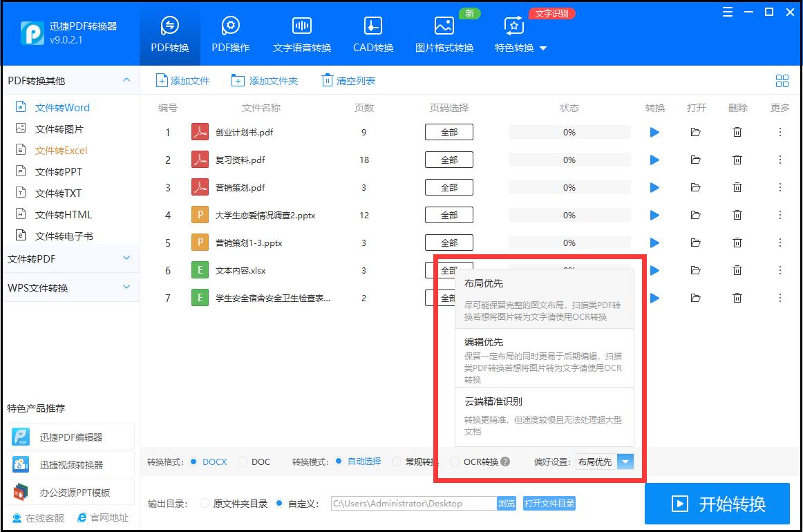Start converting 创业计划书.pdf with its play icon
Image resolution: width=803 pixels, height=532 pixels.
click(654, 132)
